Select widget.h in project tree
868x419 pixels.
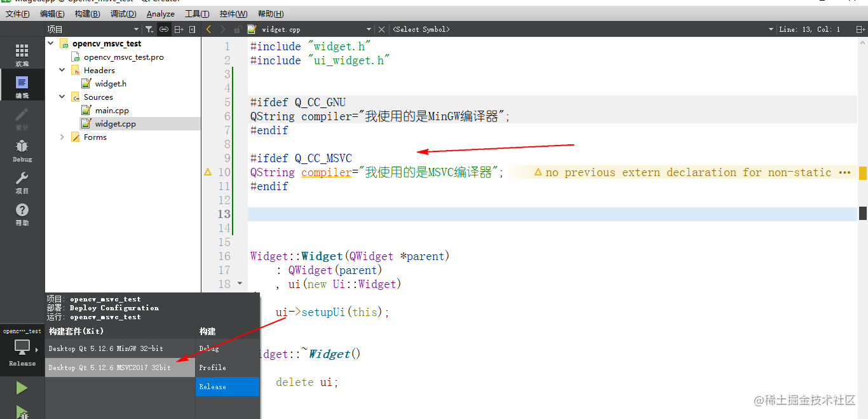(111, 84)
